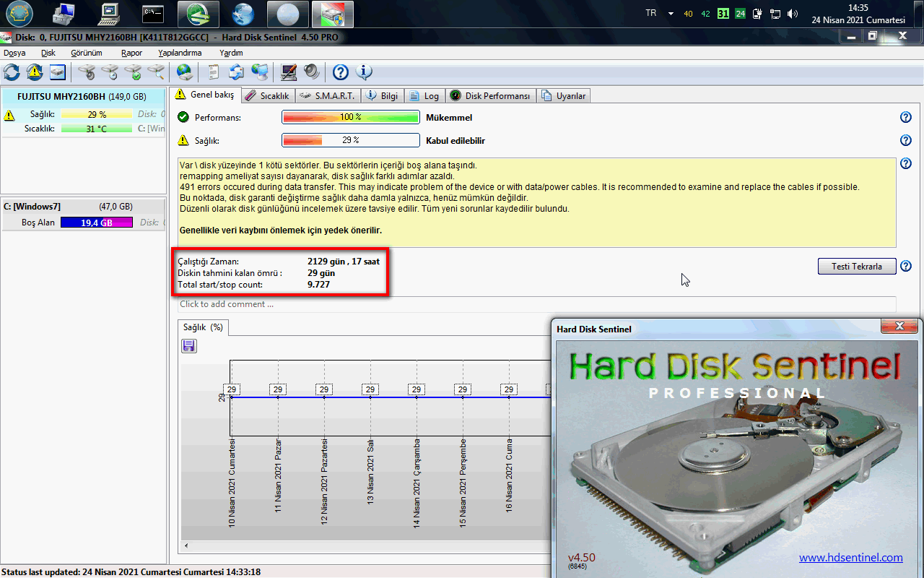This screenshot has height=578, width=924.
Task: Click the Çalıştığı Zaman label
Action: [x=208, y=262]
